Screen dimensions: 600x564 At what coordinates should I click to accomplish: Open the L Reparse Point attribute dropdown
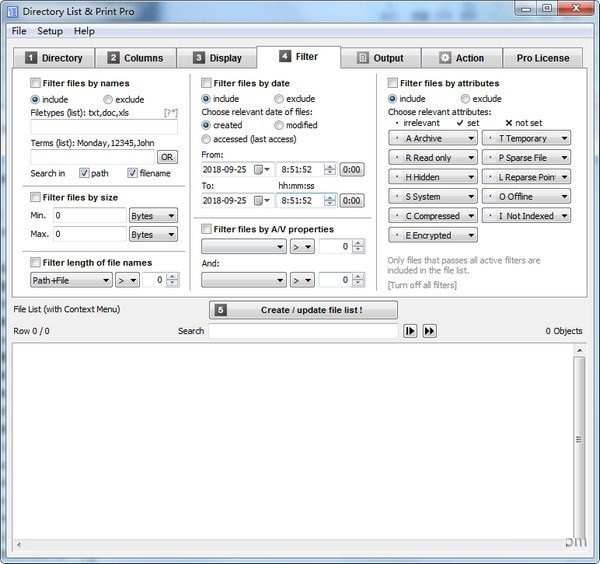[x=527, y=177]
